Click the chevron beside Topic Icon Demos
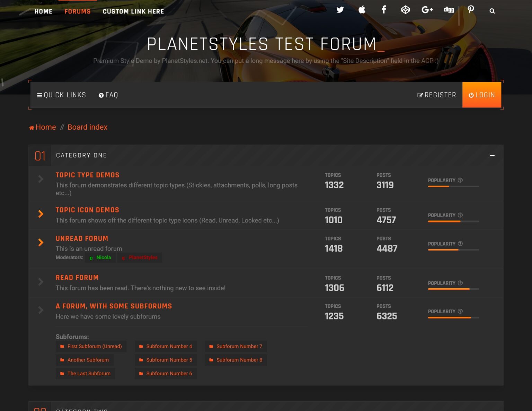Screen dimensions: 532x411 (x=41, y=214)
